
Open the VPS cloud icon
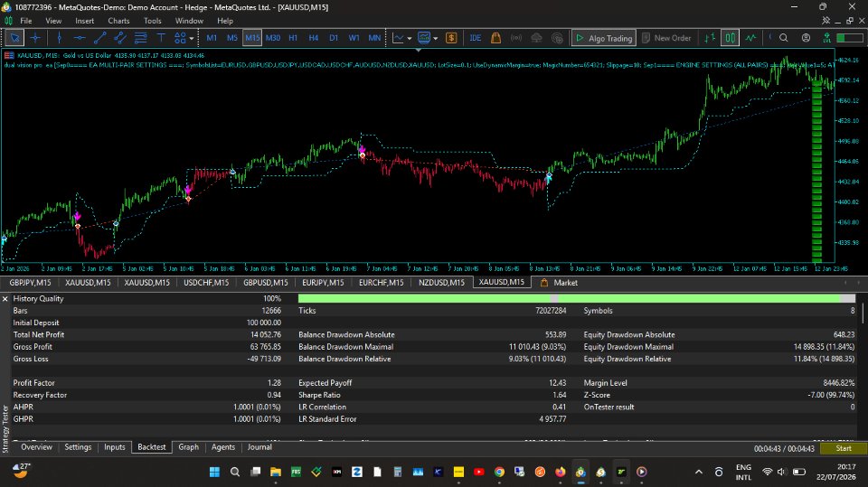coord(536,38)
